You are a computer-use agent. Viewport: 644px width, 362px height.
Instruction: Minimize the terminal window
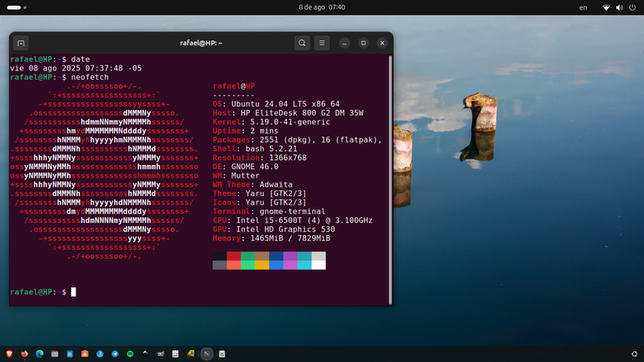click(x=345, y=43)
